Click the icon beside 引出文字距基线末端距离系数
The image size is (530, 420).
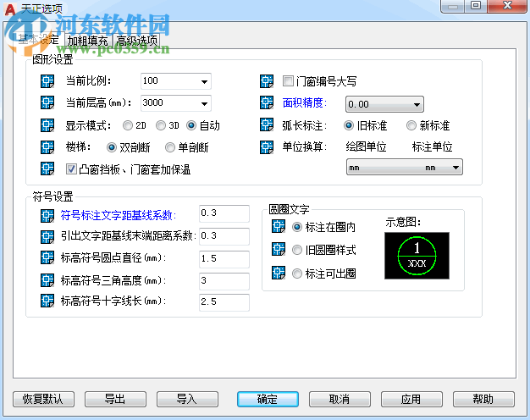(x=47, y=237)
